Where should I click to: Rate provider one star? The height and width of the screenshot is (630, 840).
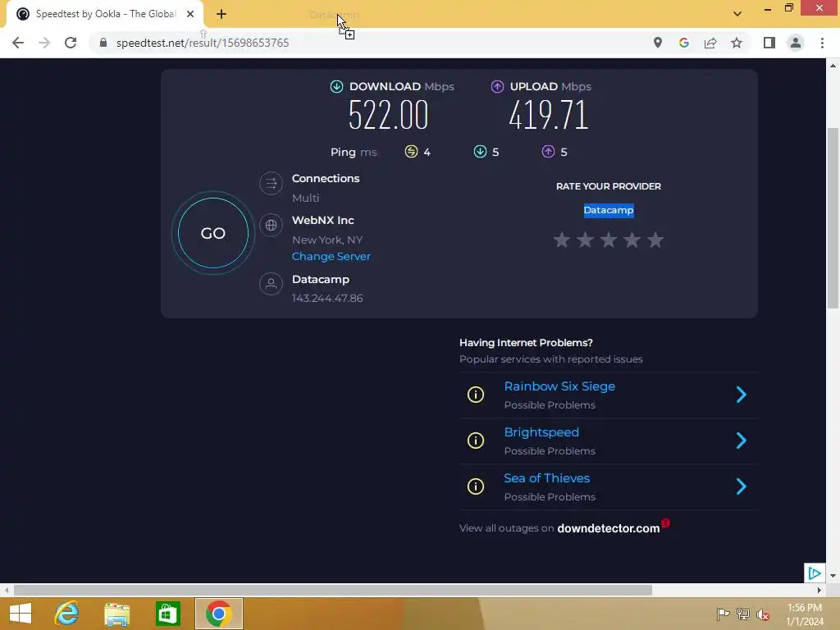click(x=561, y=240)
